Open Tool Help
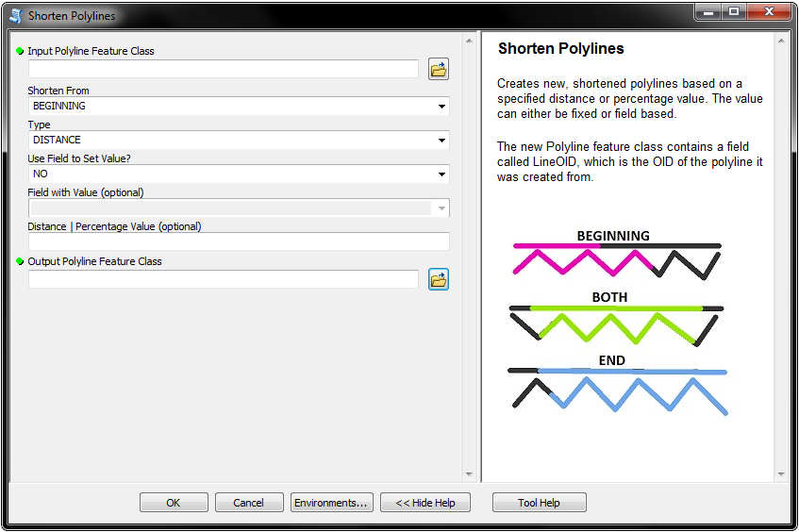 [x=540, y=503]
